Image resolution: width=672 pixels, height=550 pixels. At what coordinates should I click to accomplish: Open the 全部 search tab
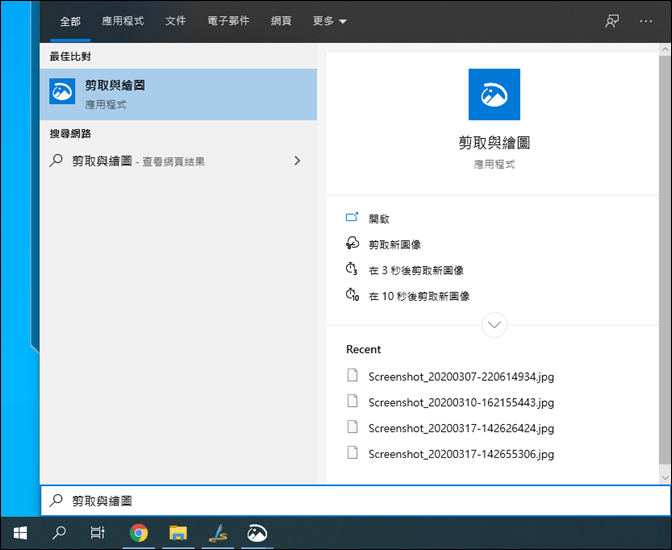tap(70, 21)
